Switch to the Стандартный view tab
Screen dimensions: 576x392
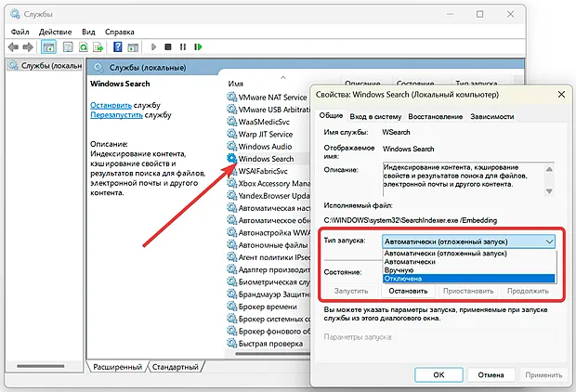coord(176,367)
